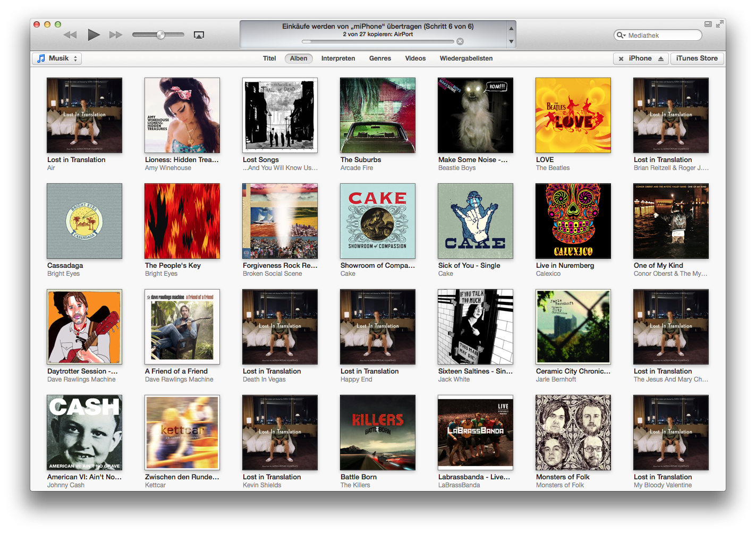Open Lost in Translation by Happy End

(378, 327)
